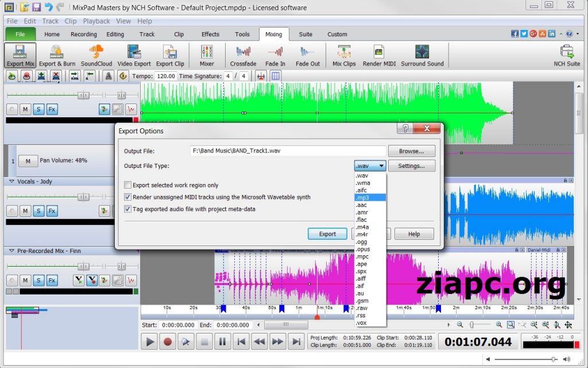Screen dimensions: 588x368
Task: Choose .aiff from the file type list
Action: click(370, 279)
